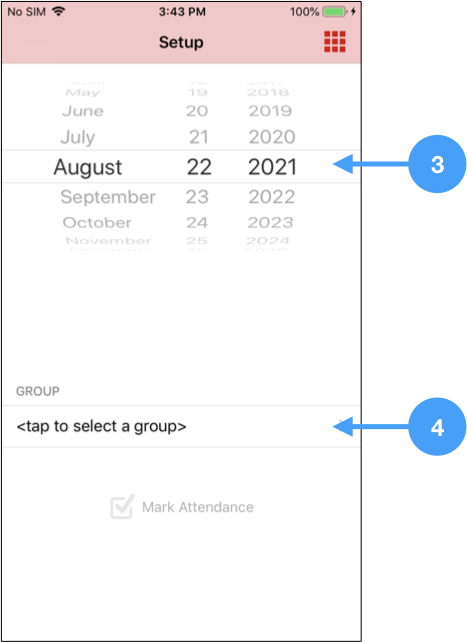467x642 pixels.
Task: Tap the battery indicator icon
Action: point(334,12)
